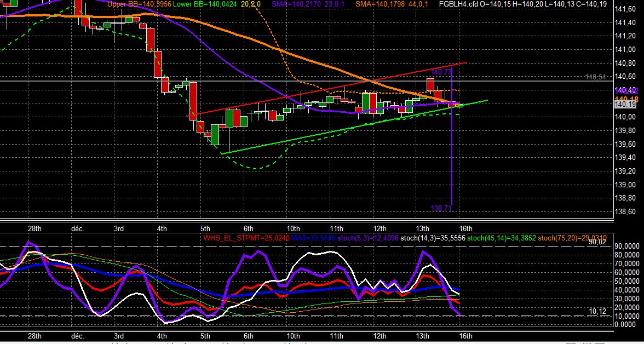This screenshot has height=344, width=644.
Task: Select the Lower BB=140,0424 indicator label
Action: point(206,4)
